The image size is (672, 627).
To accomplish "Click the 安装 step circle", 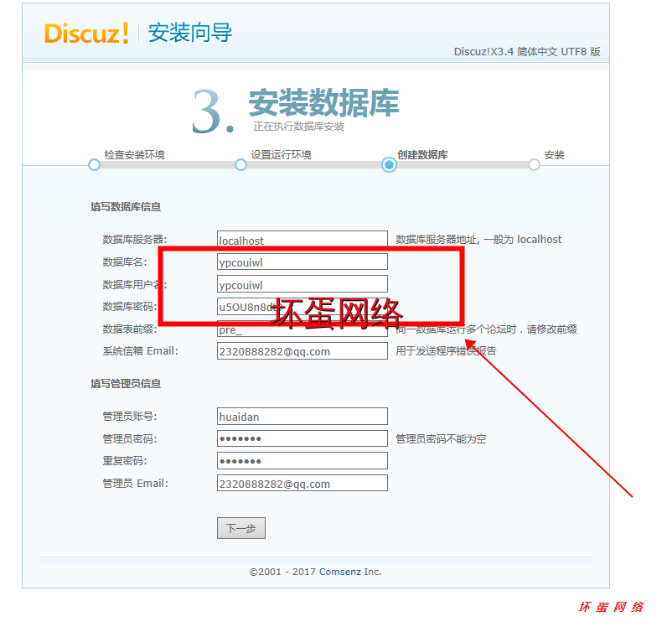I will click(534, 164).
